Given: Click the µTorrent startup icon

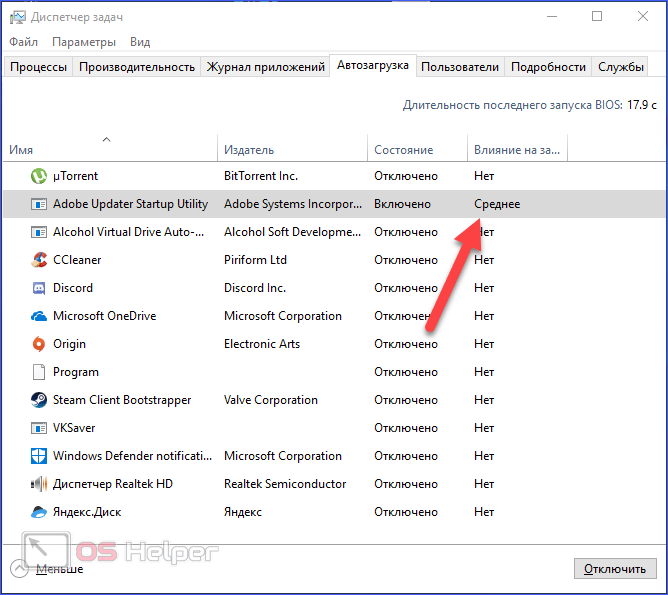Looking at the screenshot, I should [39, 176].
